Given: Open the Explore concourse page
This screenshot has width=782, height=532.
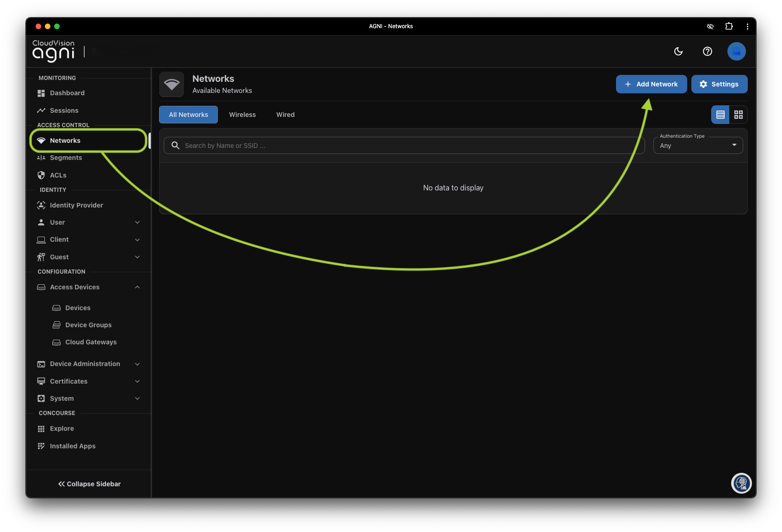Looking at the screenshot, I should pos(62,428).
